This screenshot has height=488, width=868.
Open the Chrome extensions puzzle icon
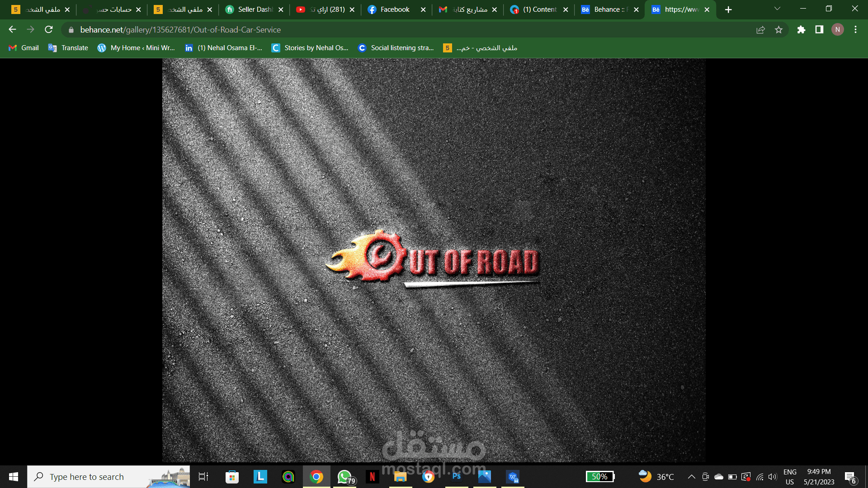pyautogui.click(x=801, y=29)
